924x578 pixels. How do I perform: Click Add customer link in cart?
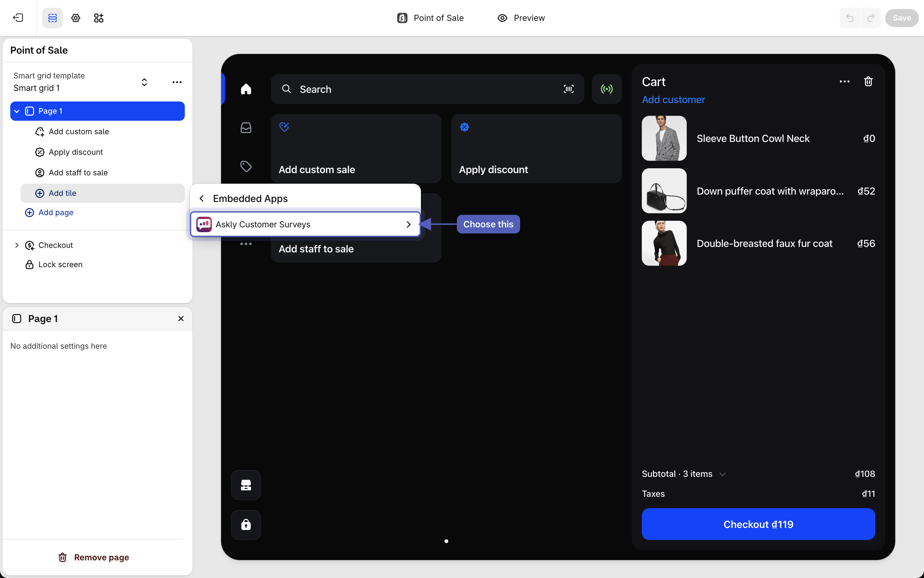click(673, 100)
